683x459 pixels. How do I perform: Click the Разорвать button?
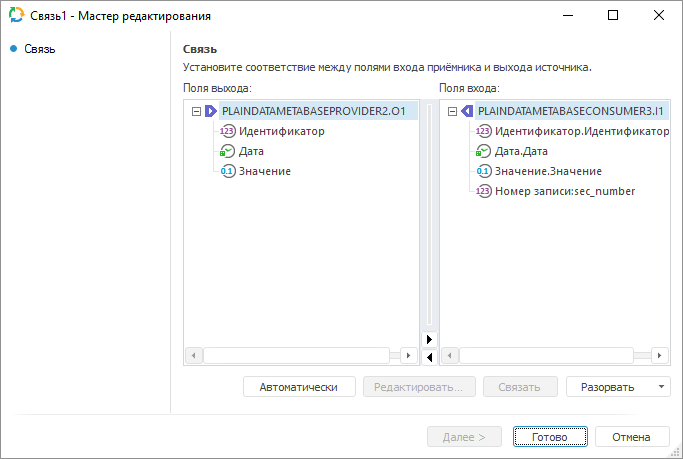coord(607,387)
